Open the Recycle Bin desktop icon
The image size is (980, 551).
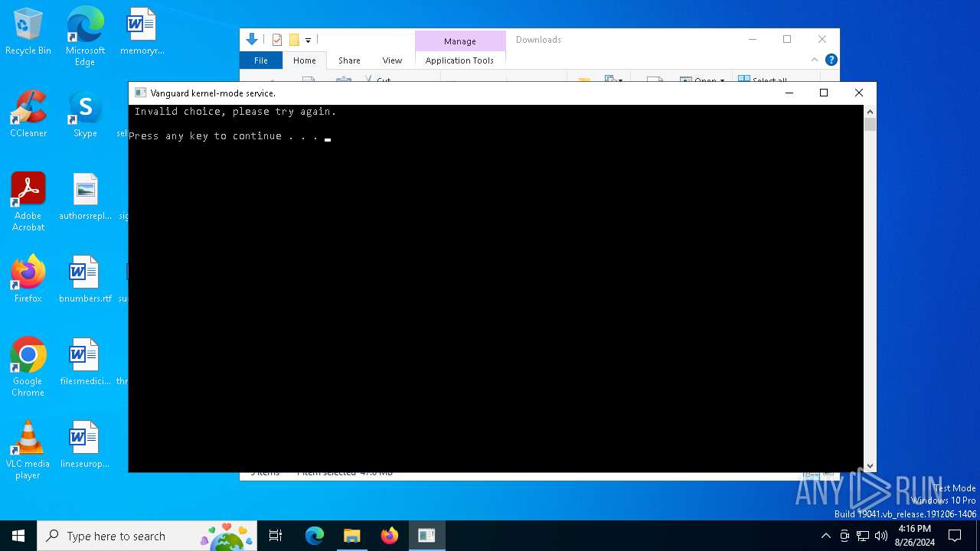[28, 32]
